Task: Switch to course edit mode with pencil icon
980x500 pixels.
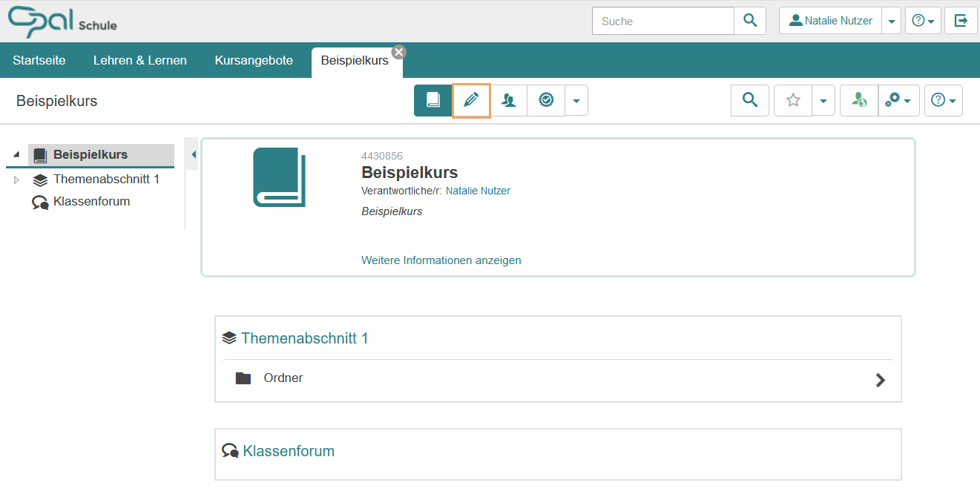Action: [x=471, y=100]
